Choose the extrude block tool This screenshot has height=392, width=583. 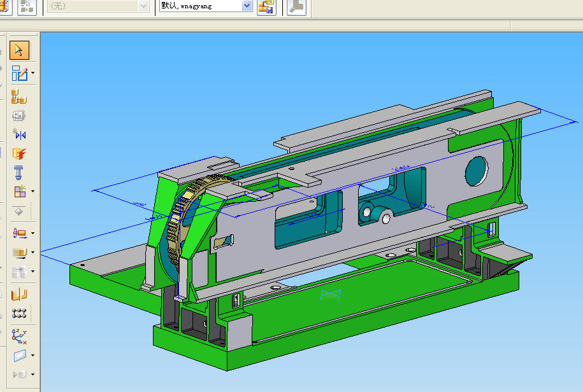[x=20, y=253]
